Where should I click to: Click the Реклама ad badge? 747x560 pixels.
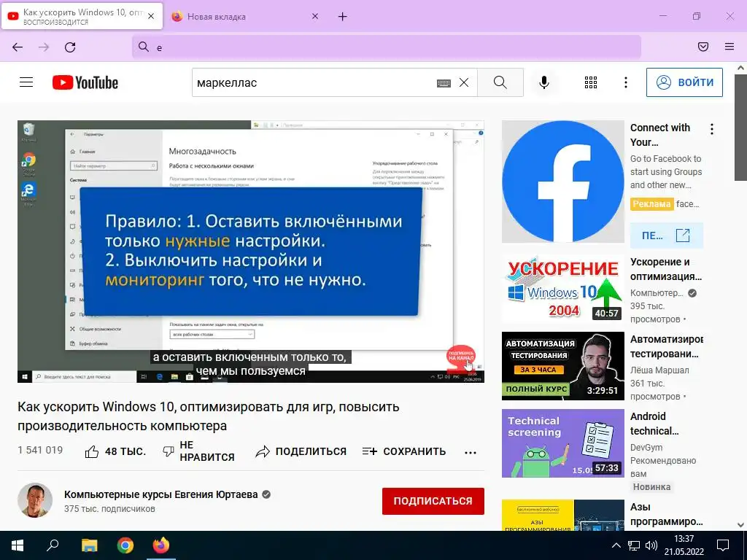[651, 204]
